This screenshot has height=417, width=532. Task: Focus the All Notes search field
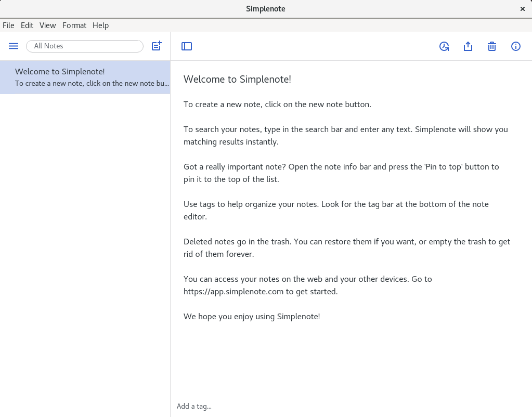coord(85,46)
